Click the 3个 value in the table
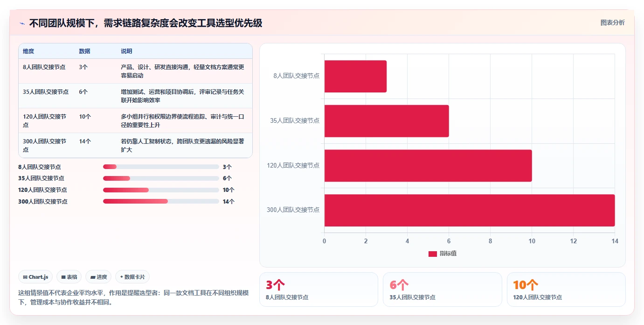 click(83, 67)
